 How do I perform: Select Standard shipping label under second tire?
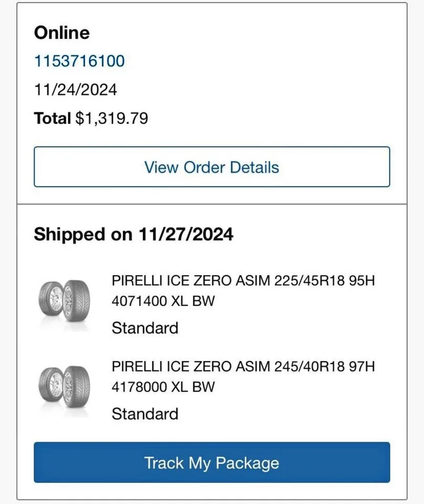pos(145,414)
